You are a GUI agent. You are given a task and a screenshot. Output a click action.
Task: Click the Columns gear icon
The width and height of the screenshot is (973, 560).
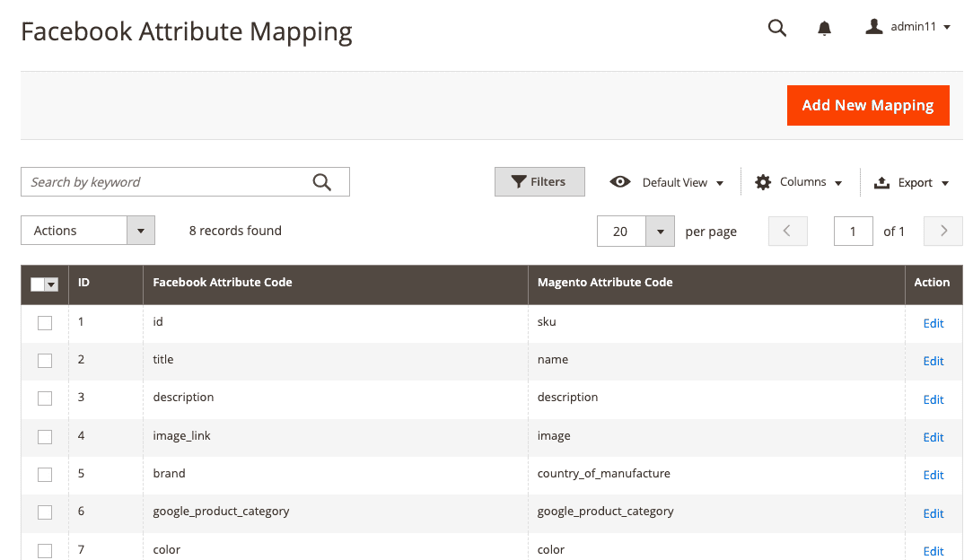coord(763,182)
